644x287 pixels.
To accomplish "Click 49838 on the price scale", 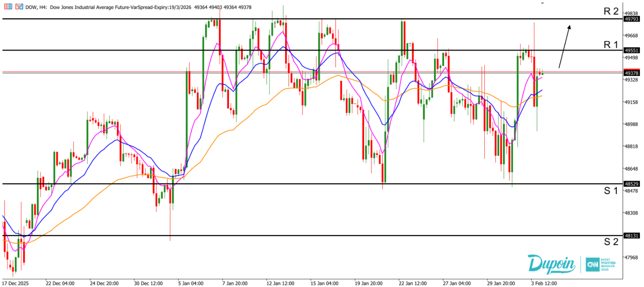I will (x=632, y=13).
